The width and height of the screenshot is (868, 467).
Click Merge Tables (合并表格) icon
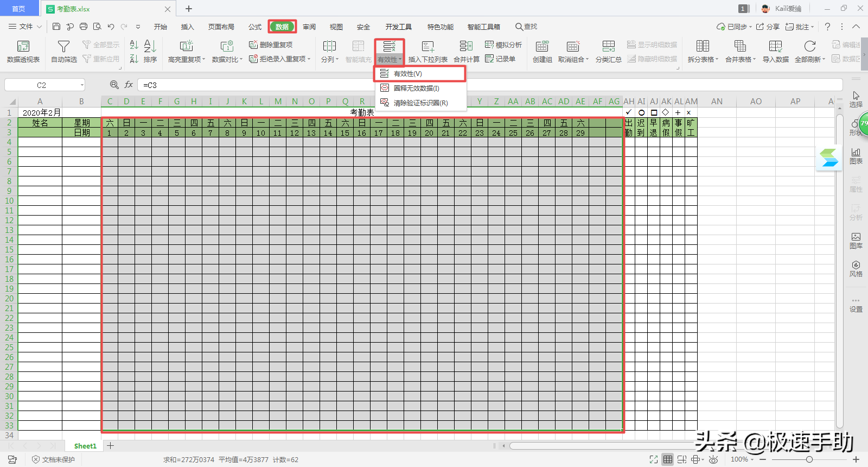pyautogui.click(x=740, y=46)
